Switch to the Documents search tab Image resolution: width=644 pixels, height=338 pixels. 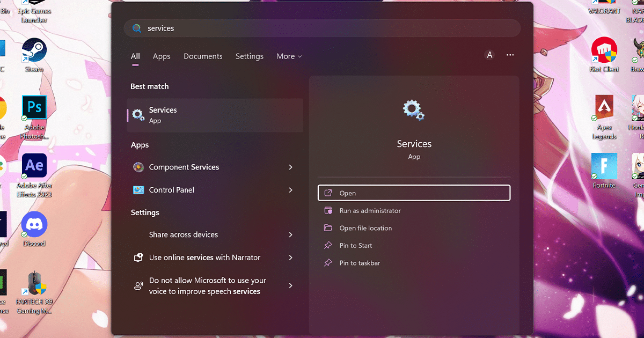(203, 56)
